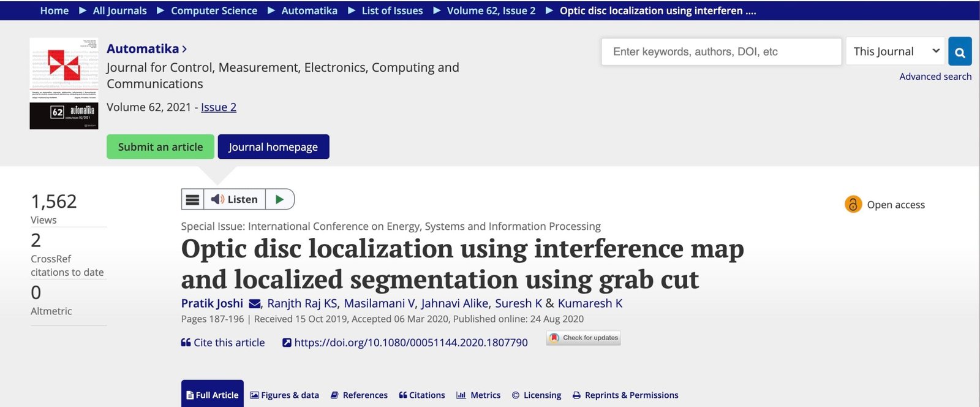Open the Figures & data tab
This screenshot has width=980, height=407.
pos(285,395)
